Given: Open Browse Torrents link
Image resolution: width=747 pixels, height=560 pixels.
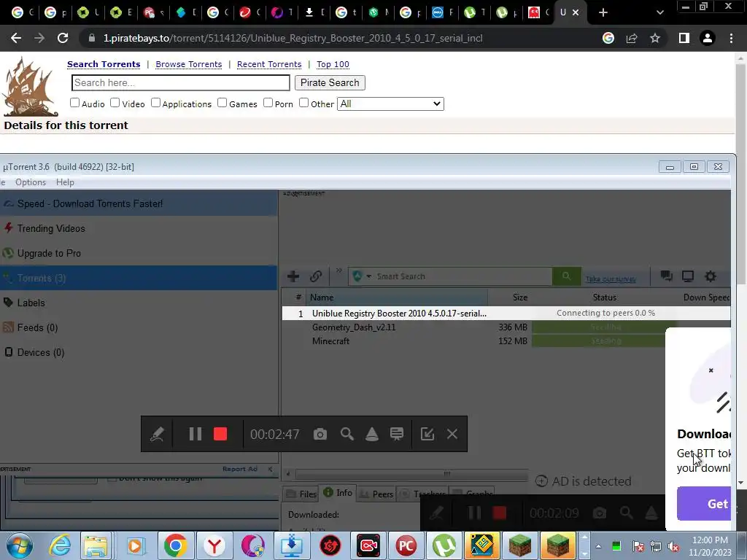Looking at the screenshot, I should tap(189, 64).
